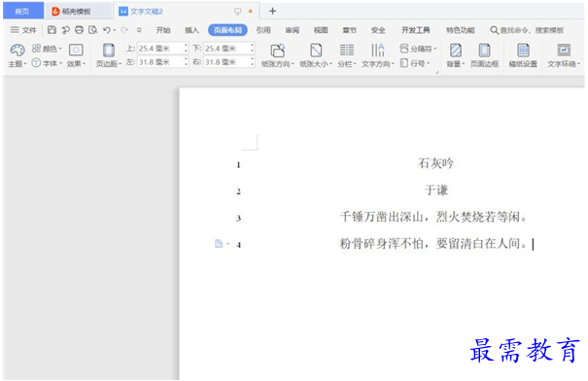
Task: Click the Print icon in quick toolbar
Action: pyautogui.click(x=79, y=30)
